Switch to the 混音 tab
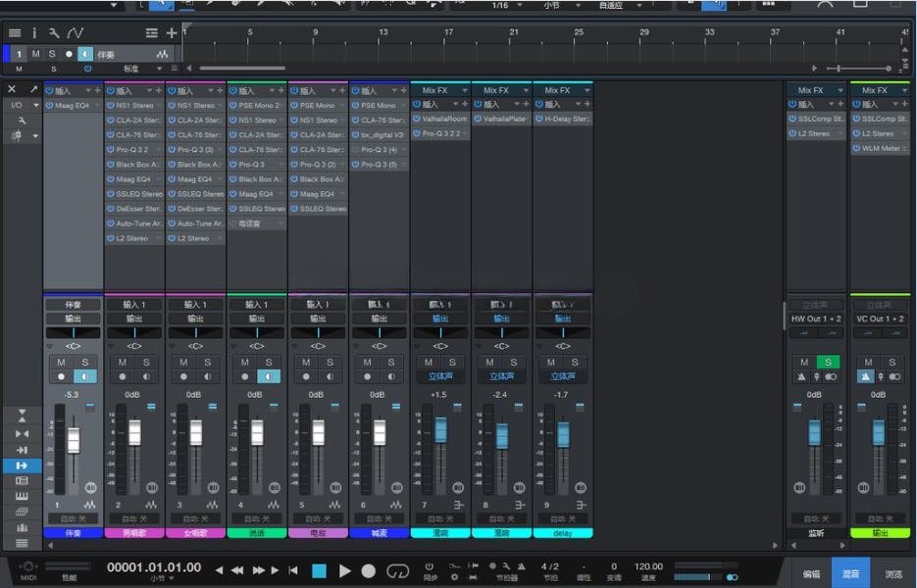 [850, 573]
